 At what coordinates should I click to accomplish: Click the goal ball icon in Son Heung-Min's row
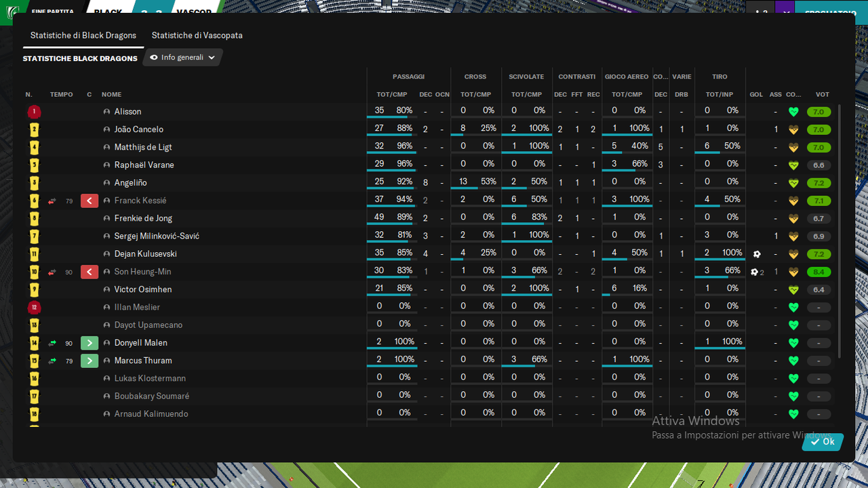click(x=754, y=272)
